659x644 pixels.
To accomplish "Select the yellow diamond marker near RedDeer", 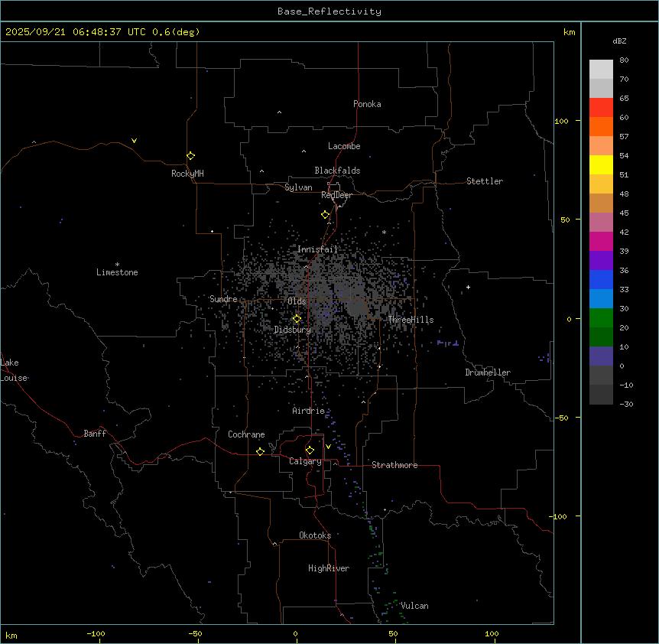I will [325, 215].
